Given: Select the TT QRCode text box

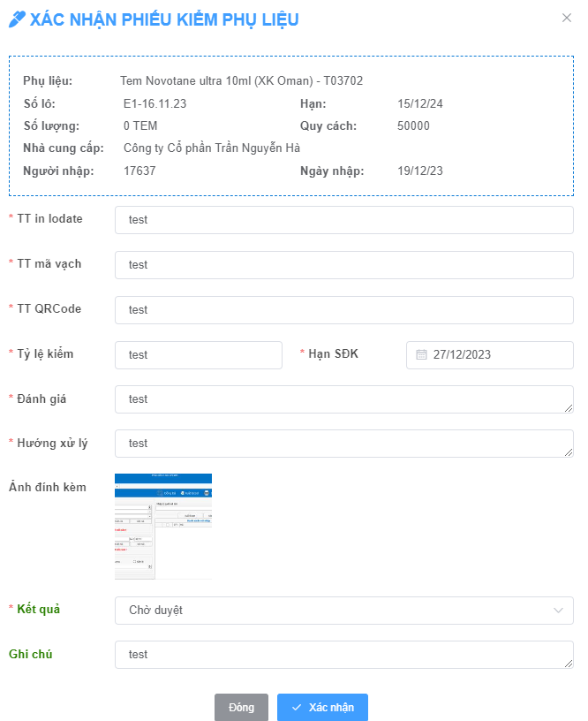Looking at the screenshot, I should coord(343,309).
